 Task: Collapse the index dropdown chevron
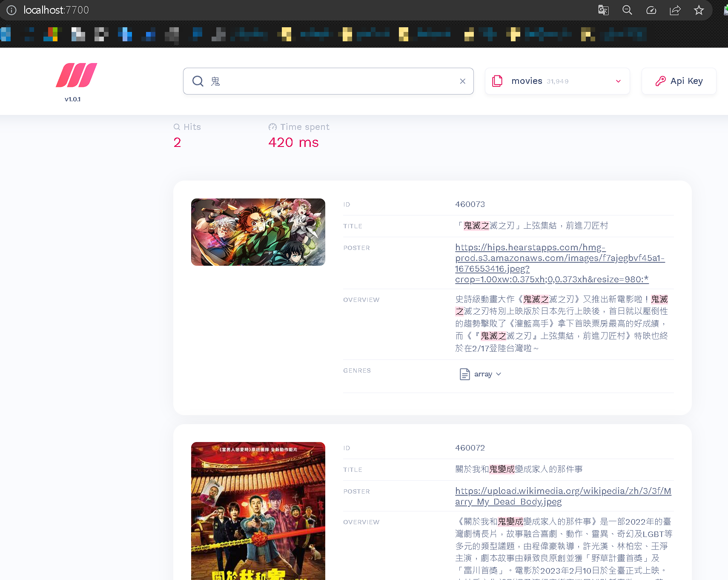(618, 81)
